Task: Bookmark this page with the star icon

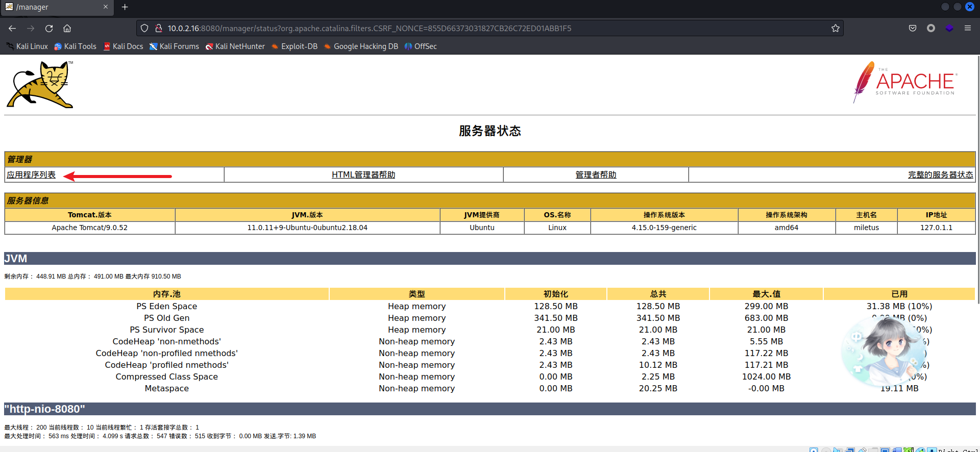Action: (836, 29)
